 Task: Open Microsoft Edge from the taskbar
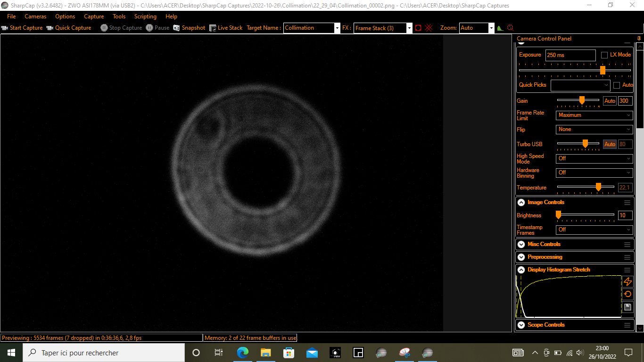tap(243, 353)
